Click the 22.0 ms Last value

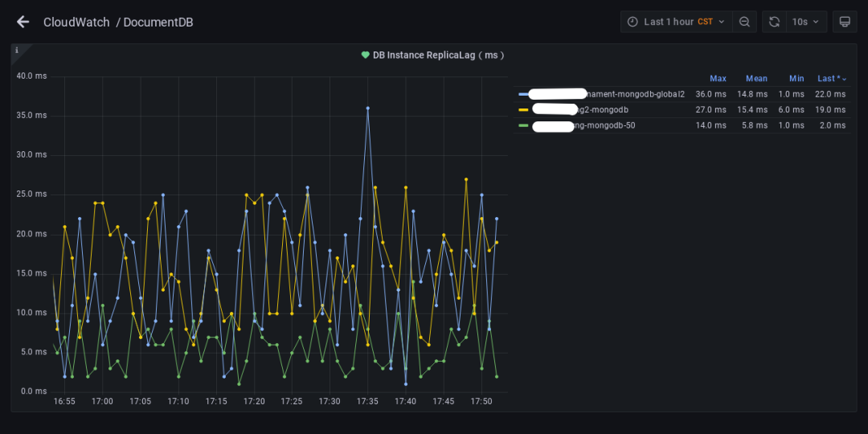click(830, 94)
